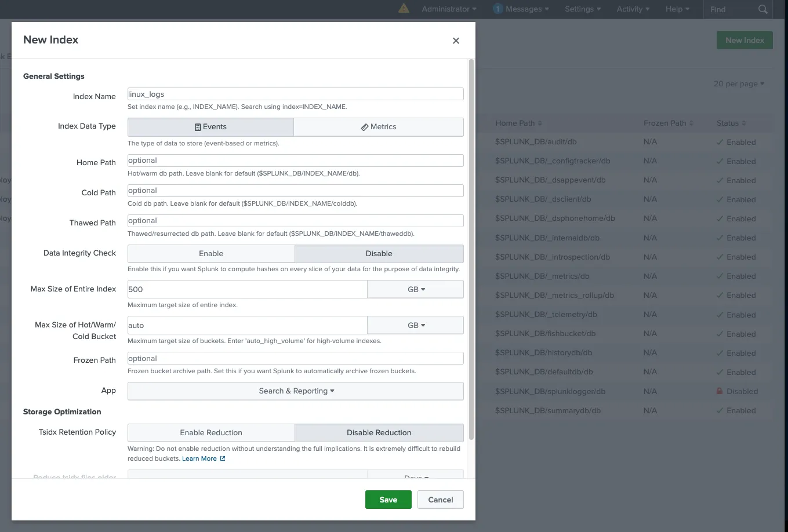Select the Metrics icon in Index Data Type
Viewport: 788px width, 532px height.
click(364, 127)
